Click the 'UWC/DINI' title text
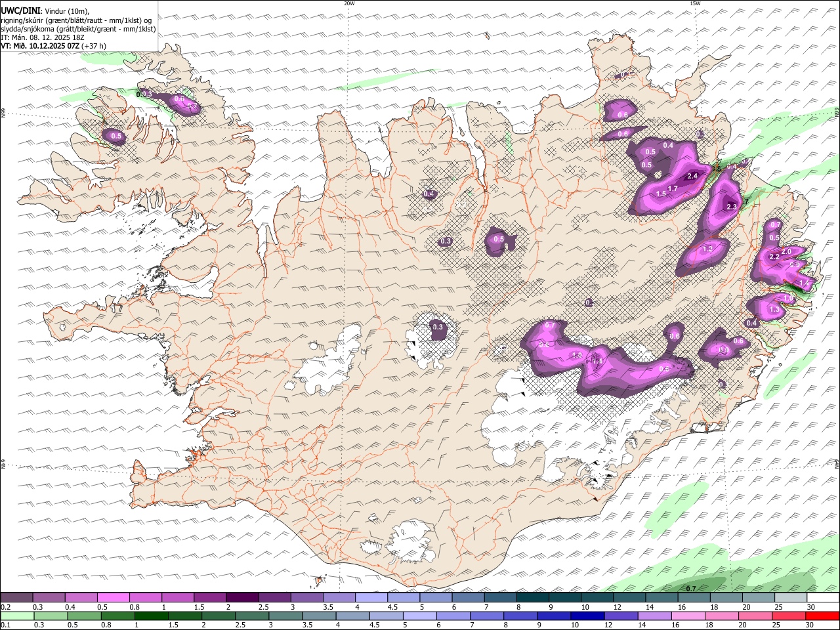The width and height of the screenshot is (840, 630). (20, 11)
